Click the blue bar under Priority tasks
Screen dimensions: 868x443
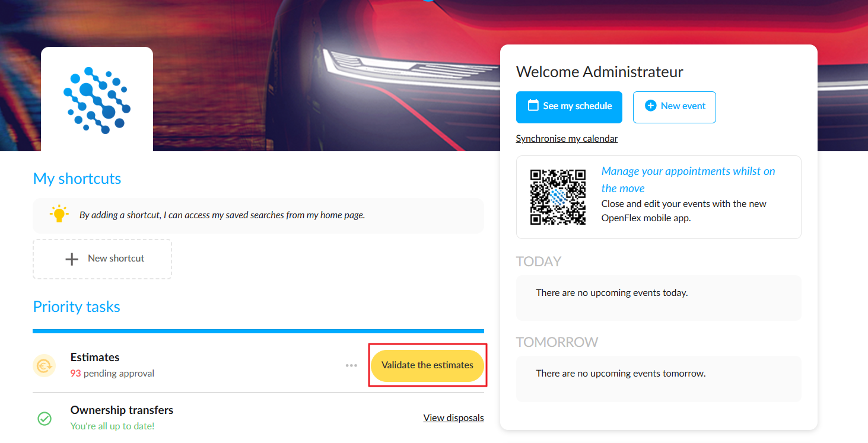coord(258,331)
